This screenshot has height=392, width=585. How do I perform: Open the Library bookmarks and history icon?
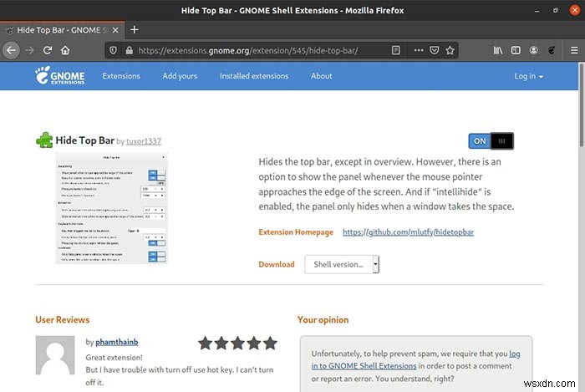(x=498, y=50)
